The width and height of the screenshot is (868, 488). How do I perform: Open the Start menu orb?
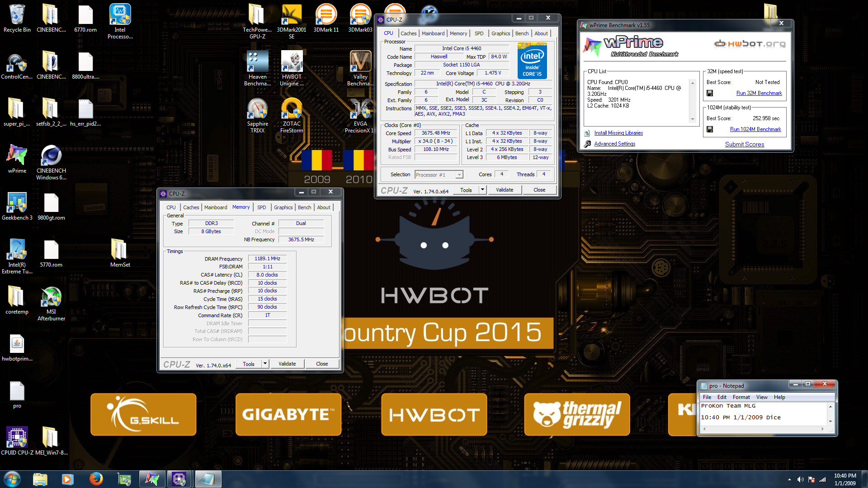tap(12, 479)
